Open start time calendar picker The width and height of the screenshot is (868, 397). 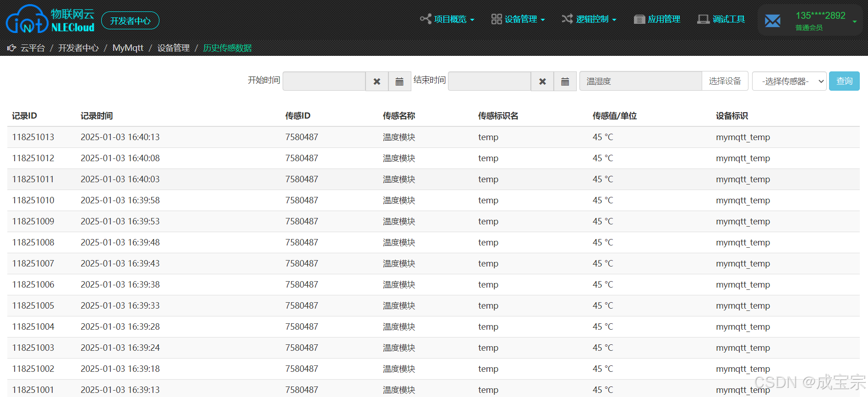(399, 81)
